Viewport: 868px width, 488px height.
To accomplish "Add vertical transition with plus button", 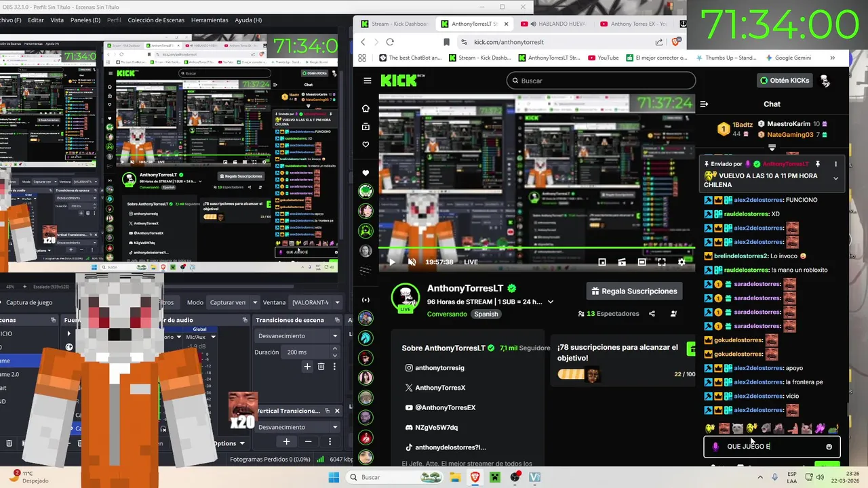I will pos(286,442).
